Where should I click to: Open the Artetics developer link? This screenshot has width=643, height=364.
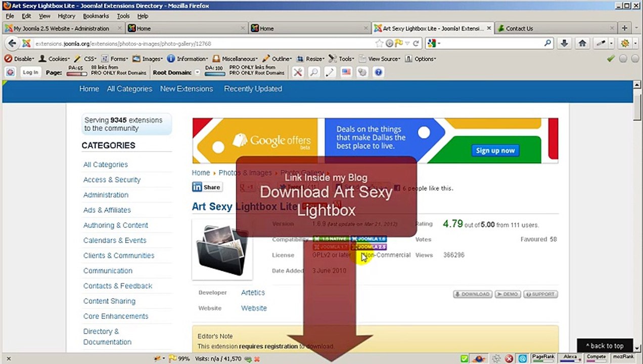253,292
